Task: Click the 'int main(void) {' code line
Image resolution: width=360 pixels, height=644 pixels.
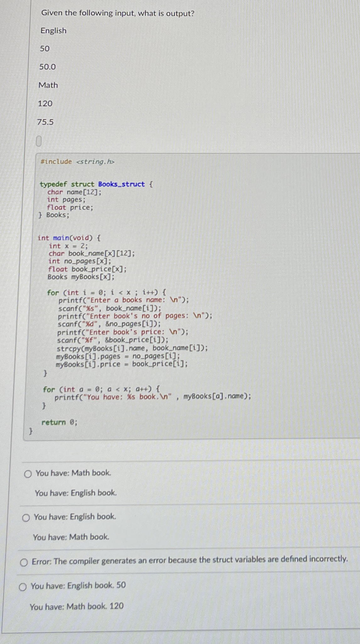Action: 69,238
